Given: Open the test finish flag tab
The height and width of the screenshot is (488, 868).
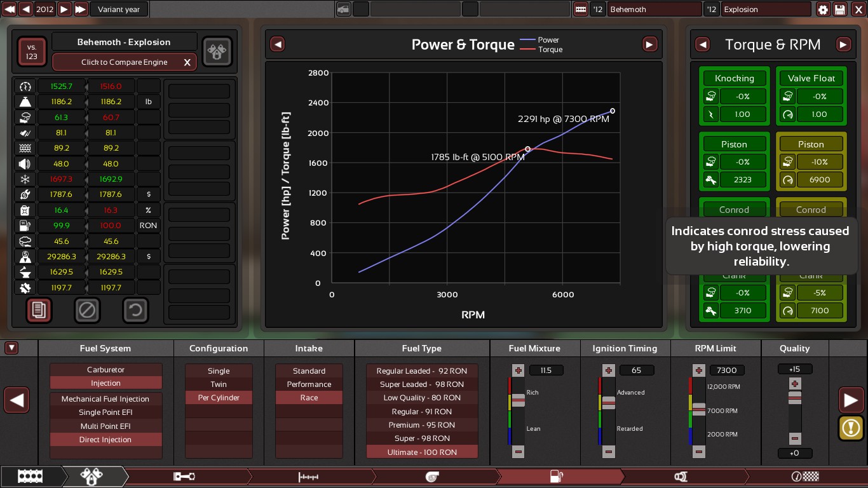Looking at the screenshot, I should [x=804, y=477].
